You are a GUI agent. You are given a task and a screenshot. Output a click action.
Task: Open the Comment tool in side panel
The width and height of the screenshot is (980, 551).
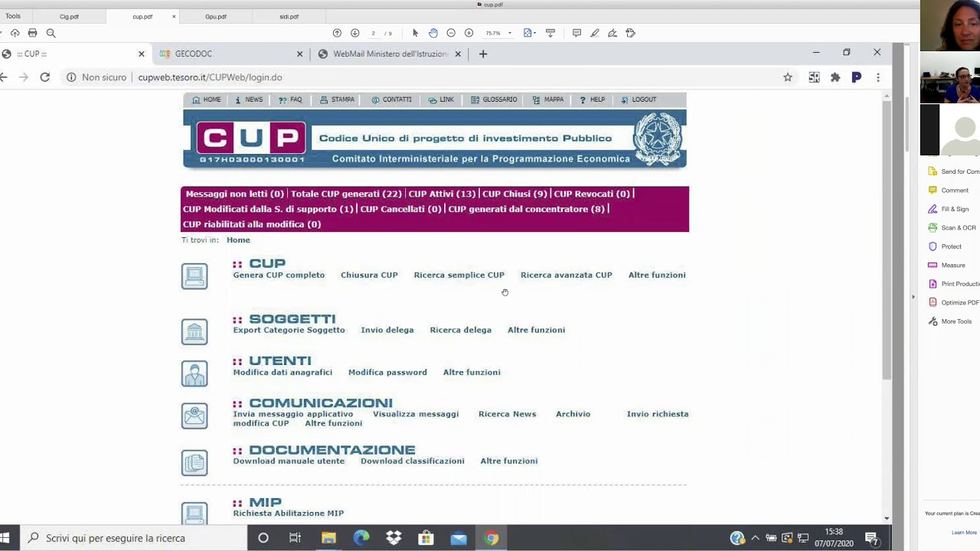(949, 191)
